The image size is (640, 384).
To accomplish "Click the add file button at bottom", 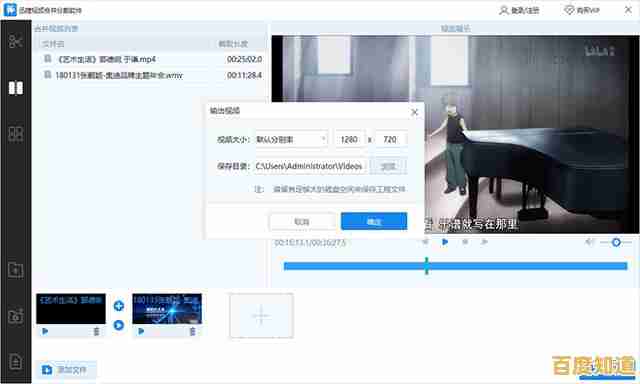I will coord(65,370).
